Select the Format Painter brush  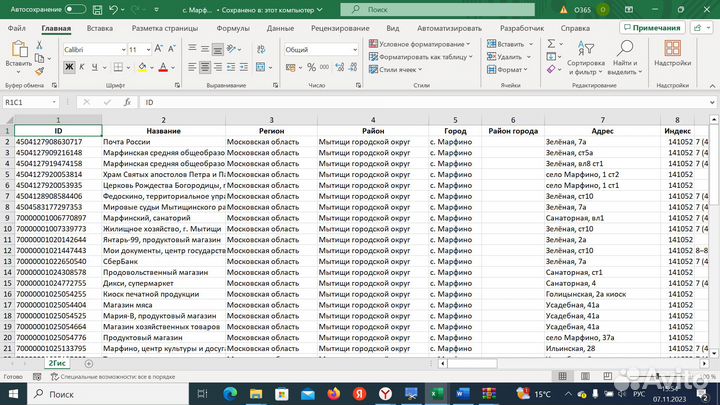tap(39, 71)
